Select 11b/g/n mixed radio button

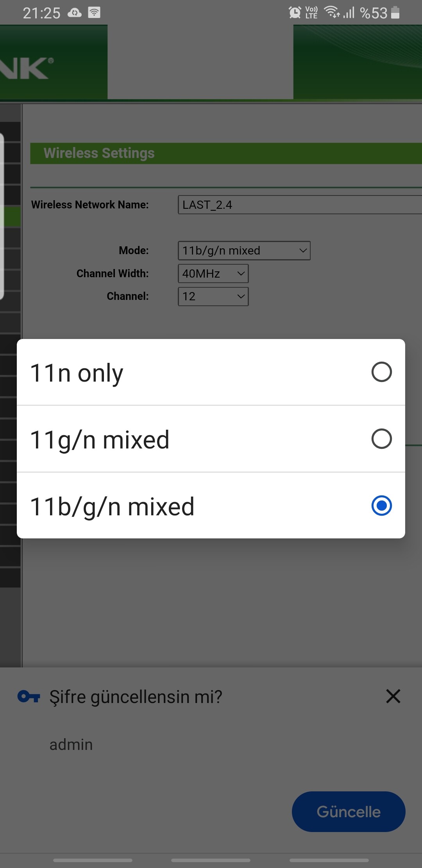coord(381,506)
